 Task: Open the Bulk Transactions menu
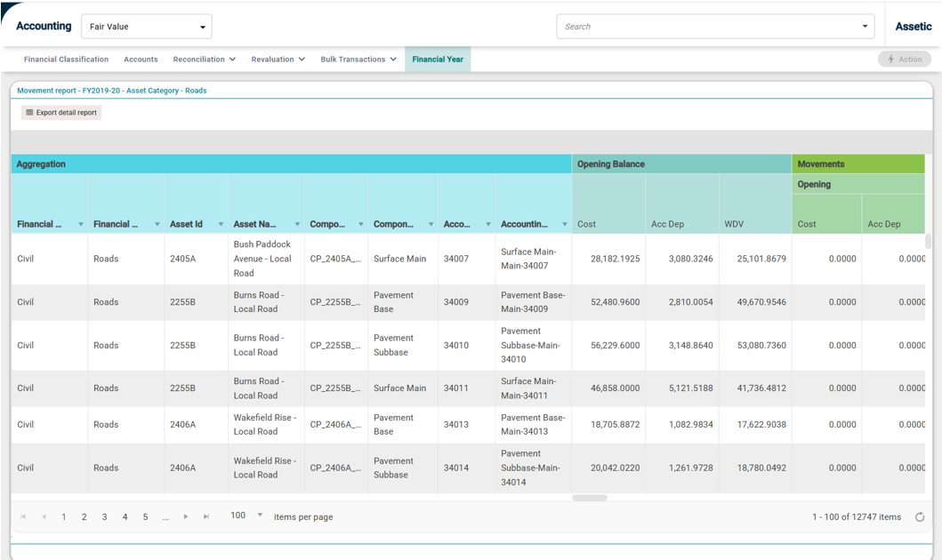358,60
